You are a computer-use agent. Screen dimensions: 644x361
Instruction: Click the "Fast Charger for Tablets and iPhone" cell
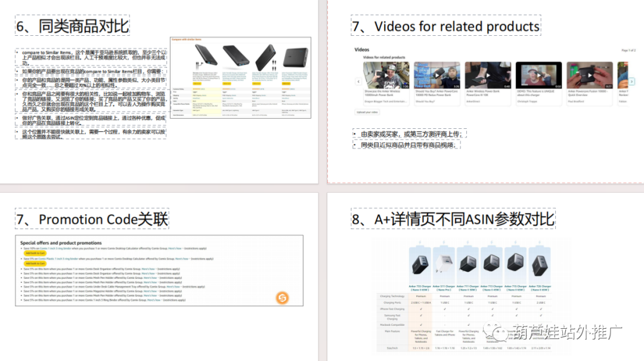tap(444, 333)
